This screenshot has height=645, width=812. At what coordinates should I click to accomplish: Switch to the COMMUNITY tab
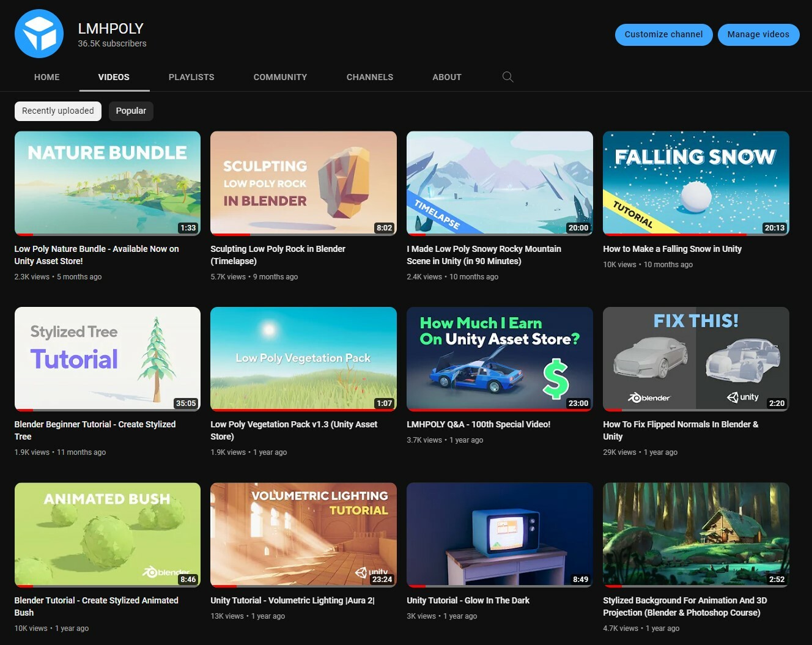280,77
